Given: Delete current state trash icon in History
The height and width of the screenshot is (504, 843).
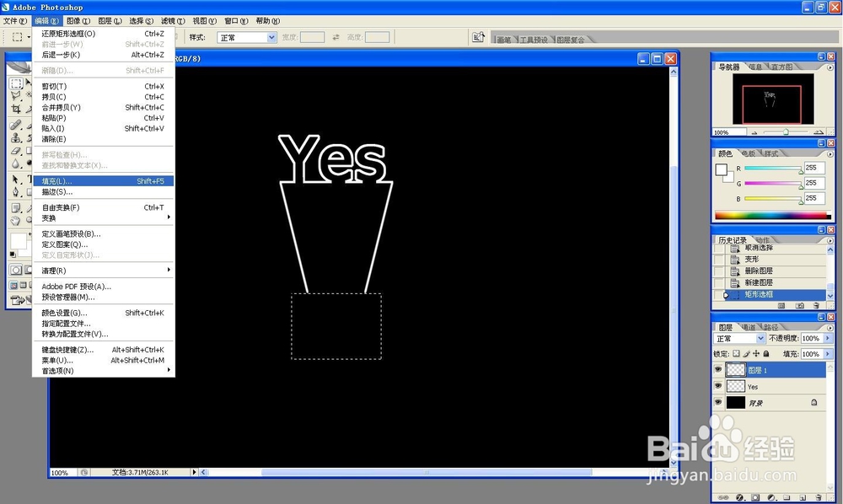Looking at the screenshot, I should tap(816, 305).
